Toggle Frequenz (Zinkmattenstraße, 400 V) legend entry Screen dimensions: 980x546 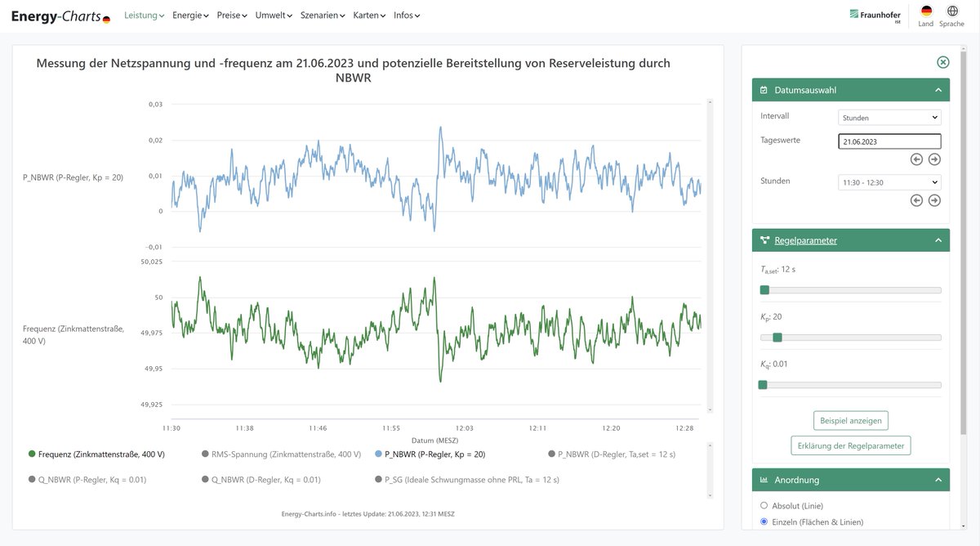(96, 454)
